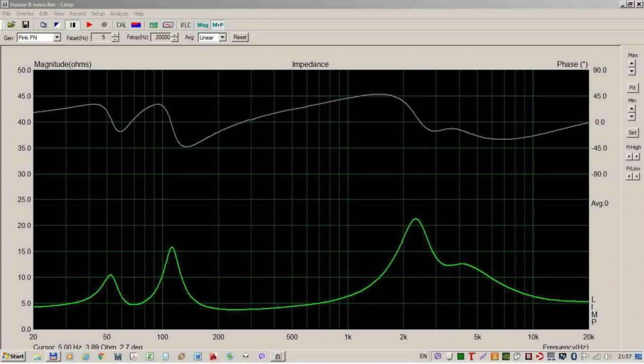This screenshot has width=644, height=364.
Task: Open the Avg Linear dropdown
Action: [x=212, y=37]
